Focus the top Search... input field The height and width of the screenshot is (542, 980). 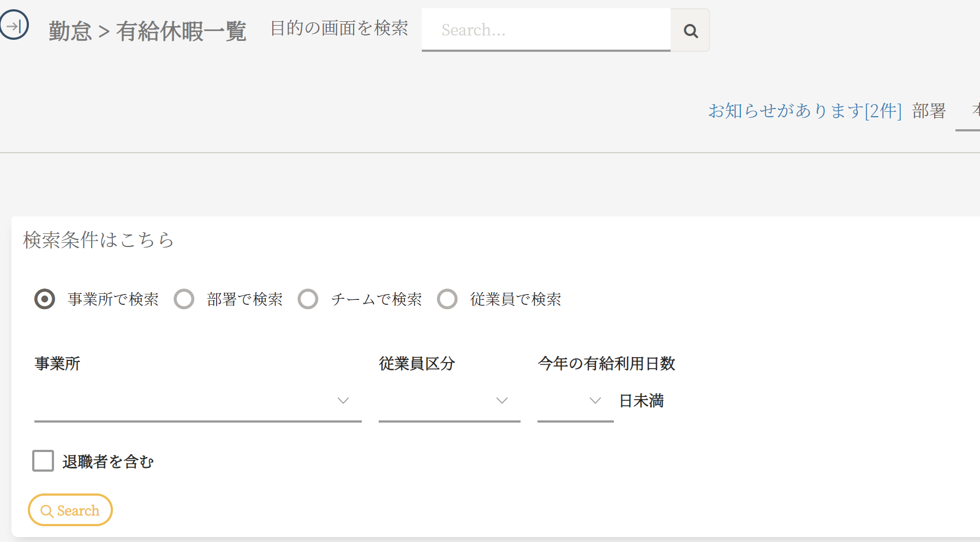(x=546, y=31)
